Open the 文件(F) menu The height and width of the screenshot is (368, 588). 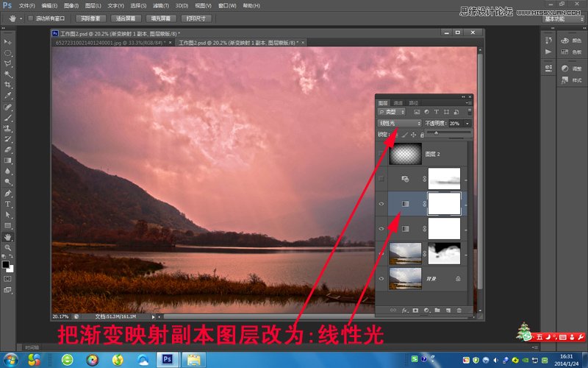click(26, 6)
